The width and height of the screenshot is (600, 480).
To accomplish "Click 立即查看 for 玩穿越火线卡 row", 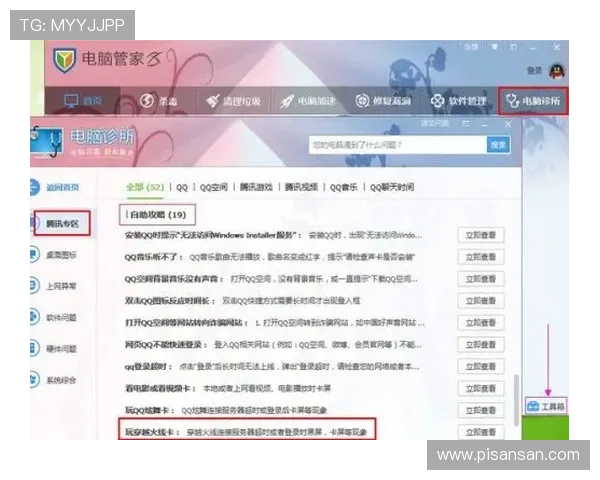I will pyautogui.click(x=481, y=432).
